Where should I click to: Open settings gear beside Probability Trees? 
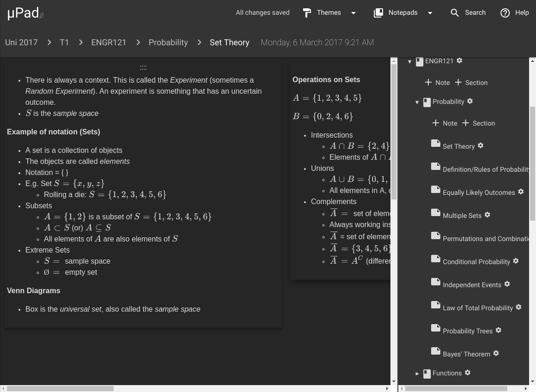click(499, 330)
